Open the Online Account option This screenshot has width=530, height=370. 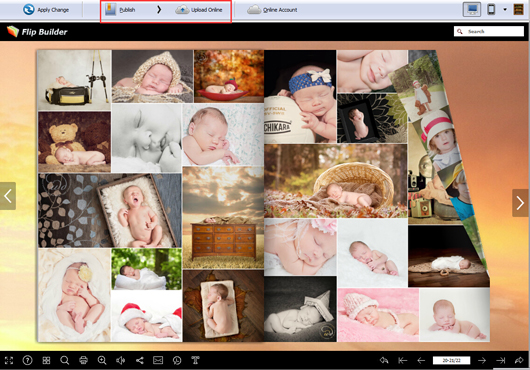(x=272, y=10)
